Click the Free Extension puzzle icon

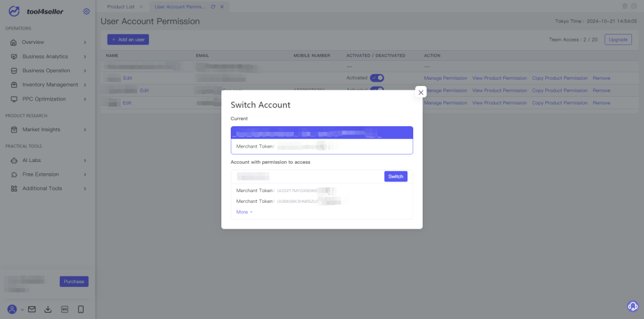(x=14, y=175)
